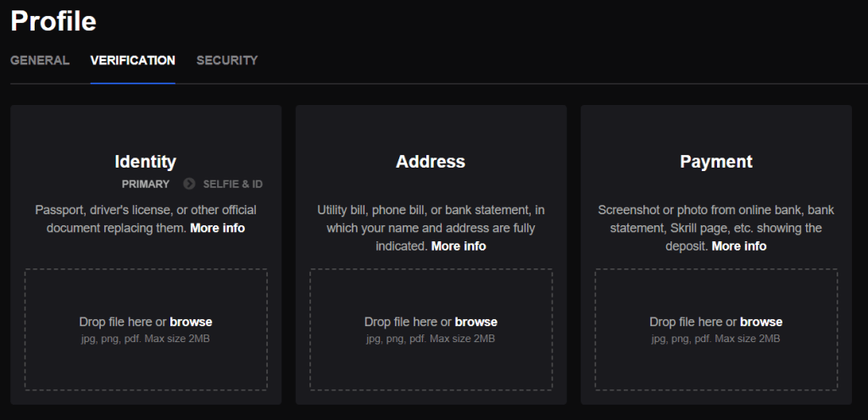Click the 'Utility bill, phone bill' description text

(x=431, y=228)
